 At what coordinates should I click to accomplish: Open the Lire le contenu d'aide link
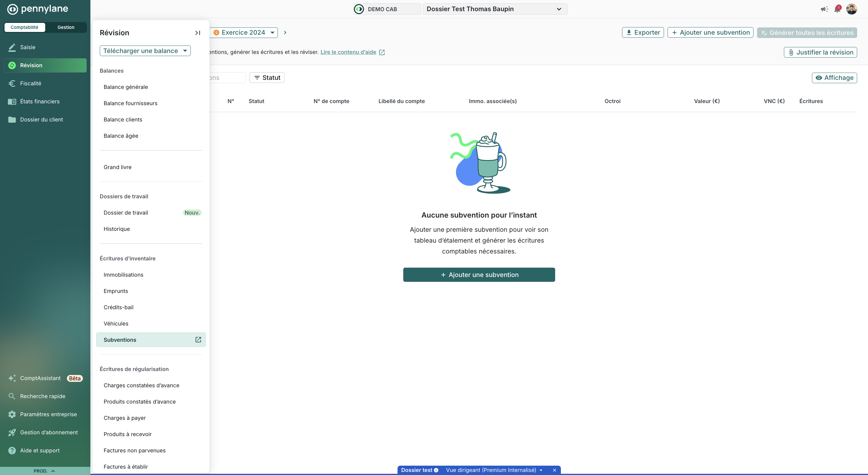coord(348,52)
